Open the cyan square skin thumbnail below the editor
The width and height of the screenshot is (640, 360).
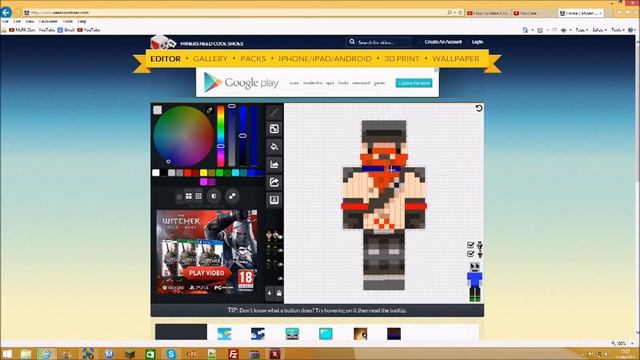point(326,333)
